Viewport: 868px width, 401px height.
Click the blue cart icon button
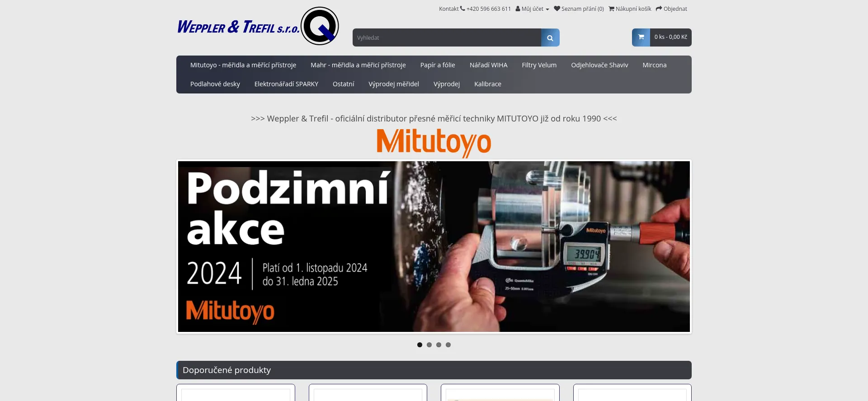(641, 37)
